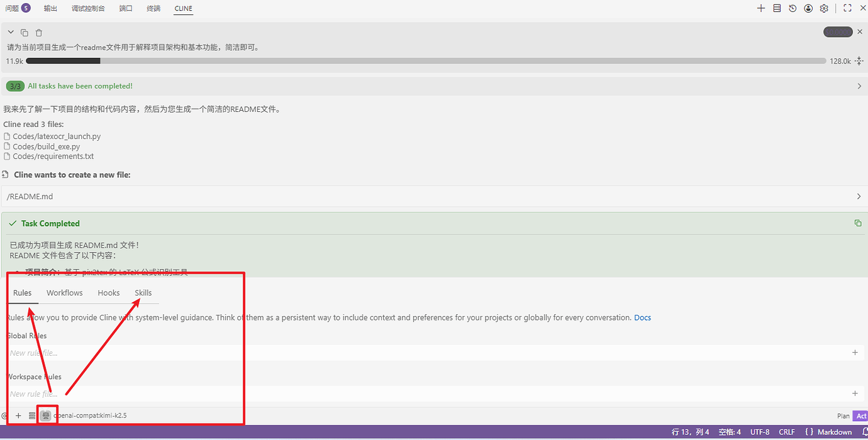This screenshot has height=440, width=868.
Task: Open Cline task history icon
Action: 793,8
